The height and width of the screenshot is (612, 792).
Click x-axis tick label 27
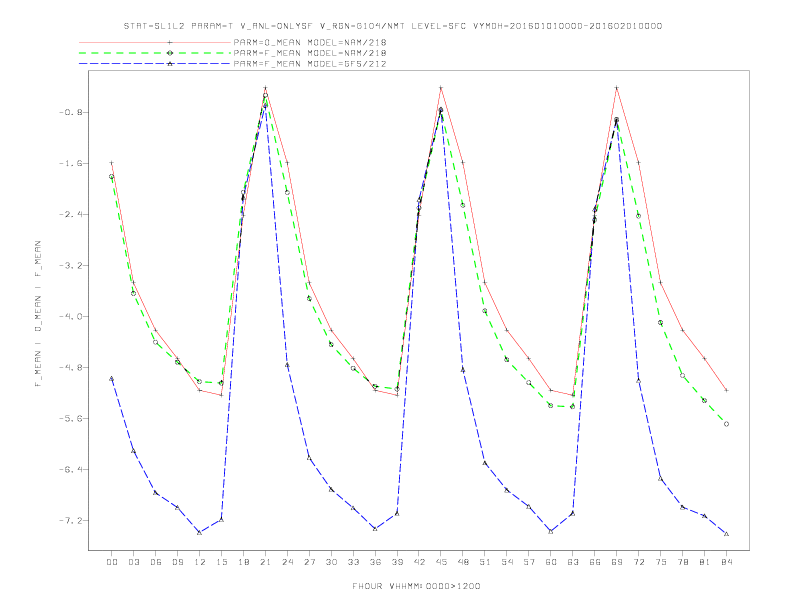309,562
